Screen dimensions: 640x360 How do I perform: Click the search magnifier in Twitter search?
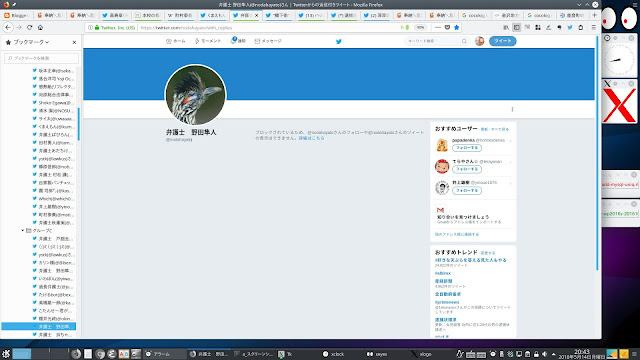[464, 41]
